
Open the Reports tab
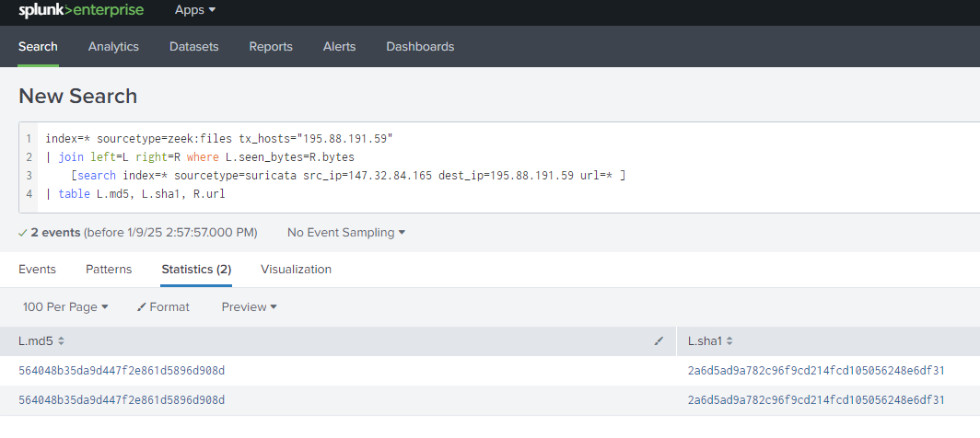(x=271, y=47)
